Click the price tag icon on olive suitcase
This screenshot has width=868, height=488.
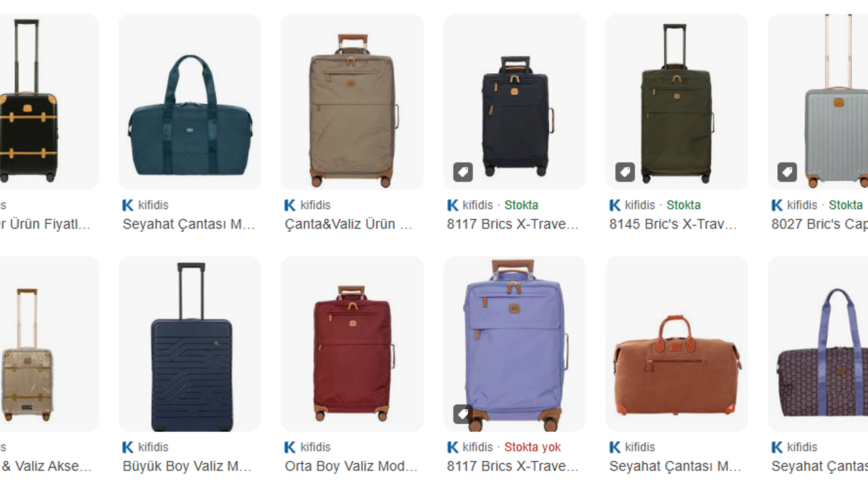pos(625,172)
